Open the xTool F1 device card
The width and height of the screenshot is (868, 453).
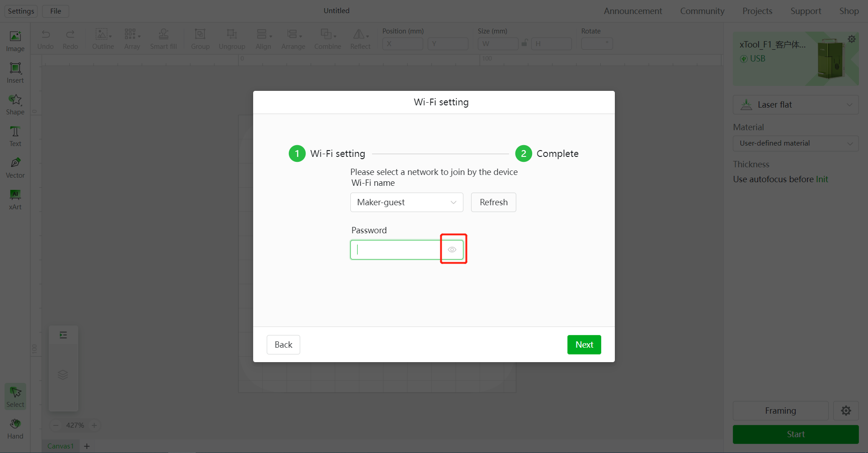coord(796,59)
